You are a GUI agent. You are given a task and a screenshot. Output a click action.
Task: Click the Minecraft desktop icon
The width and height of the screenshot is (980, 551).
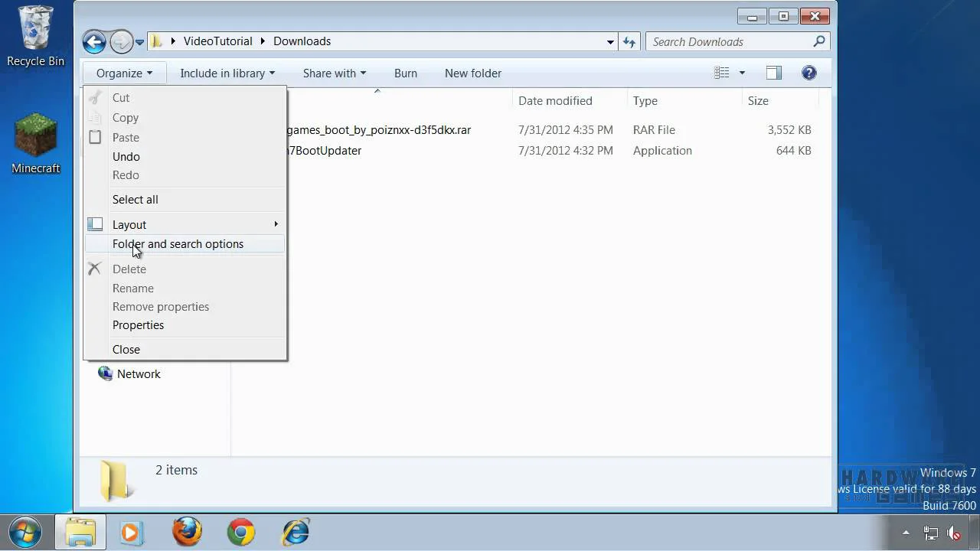click(x=35, y=144)
